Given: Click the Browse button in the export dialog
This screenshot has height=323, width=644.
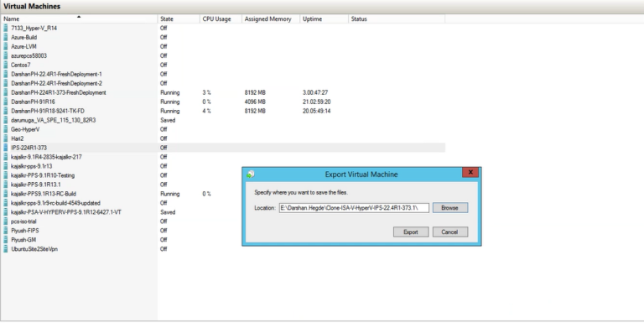Looking at the screenshot, I should click(449, 208).
